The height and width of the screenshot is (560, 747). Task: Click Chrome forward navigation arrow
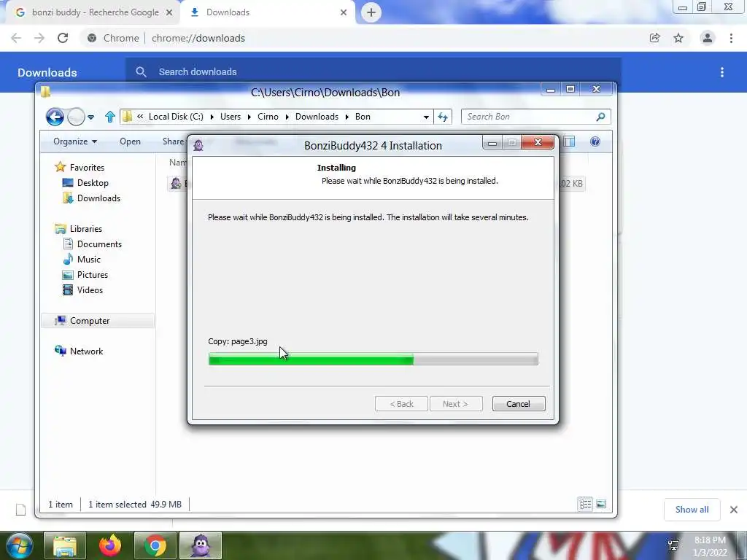pyautogui.click(x=39, y=38)
